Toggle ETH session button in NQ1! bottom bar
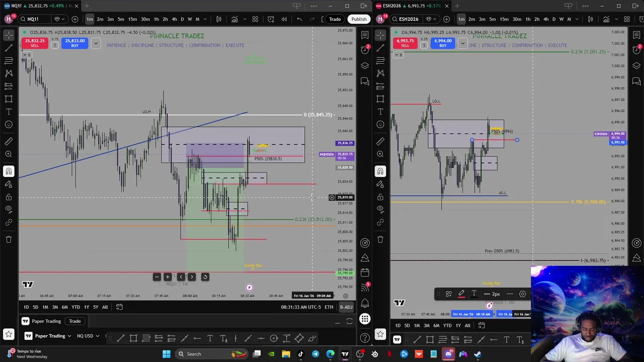 pyautogui.click(x=329, y=307)
